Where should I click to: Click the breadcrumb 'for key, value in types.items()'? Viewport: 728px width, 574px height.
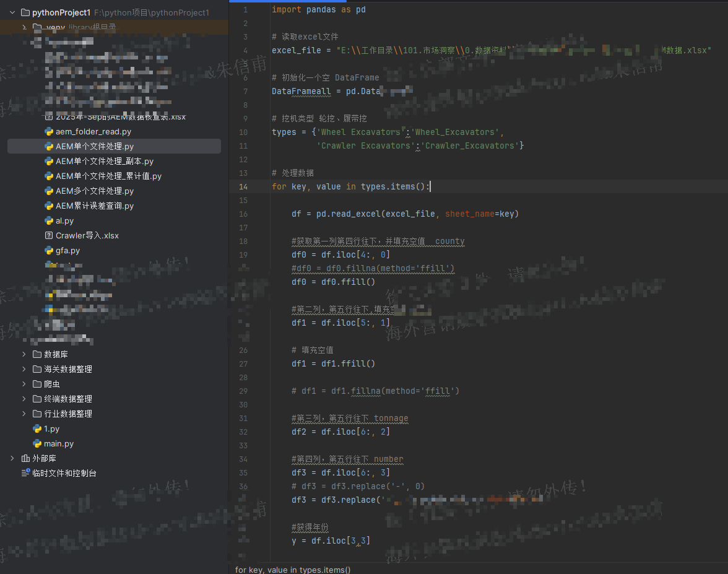point(293,570)
